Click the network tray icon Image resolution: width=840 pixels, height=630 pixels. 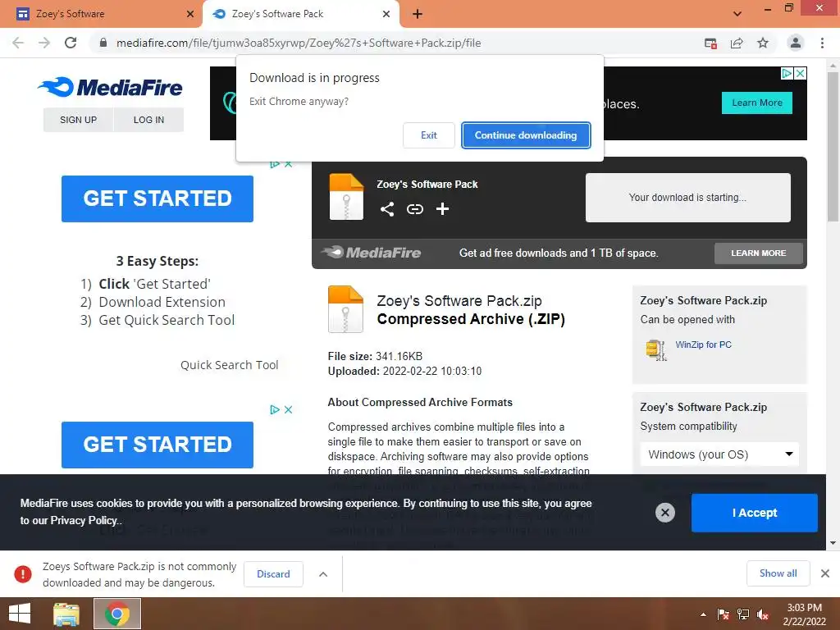(743, 614)
